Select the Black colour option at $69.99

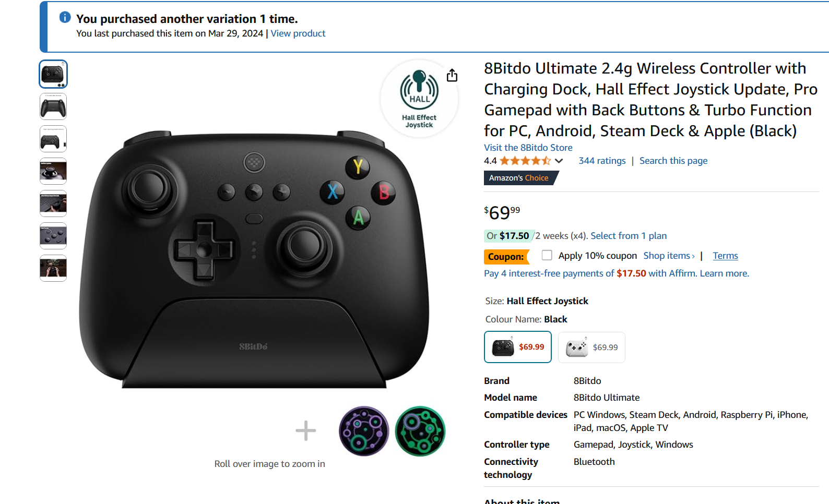[x=518, y=347]
